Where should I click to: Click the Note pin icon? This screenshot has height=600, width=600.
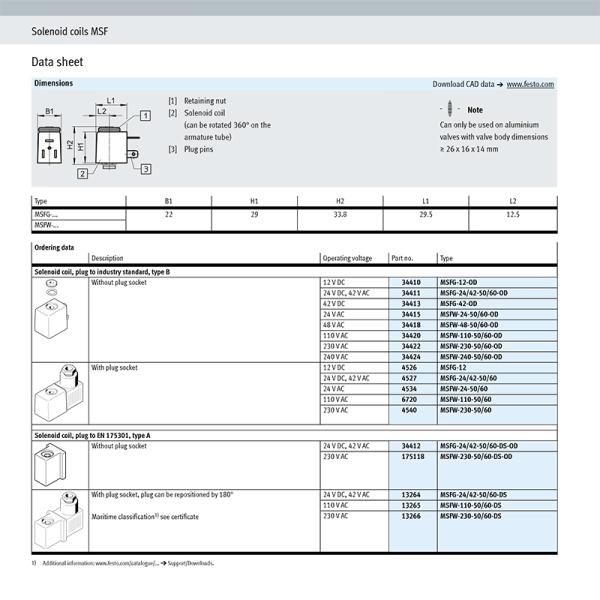point(451,109)
